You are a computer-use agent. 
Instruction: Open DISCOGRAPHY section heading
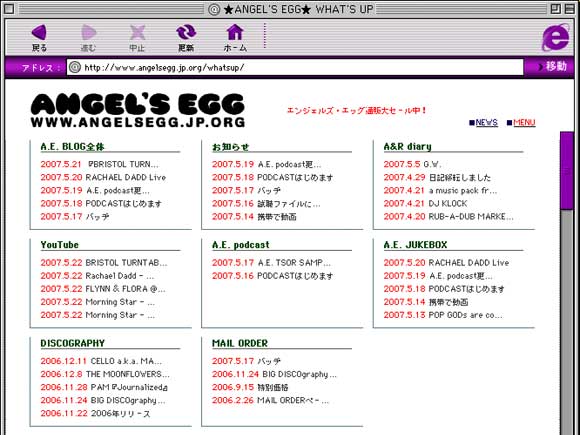coord(72,343)
